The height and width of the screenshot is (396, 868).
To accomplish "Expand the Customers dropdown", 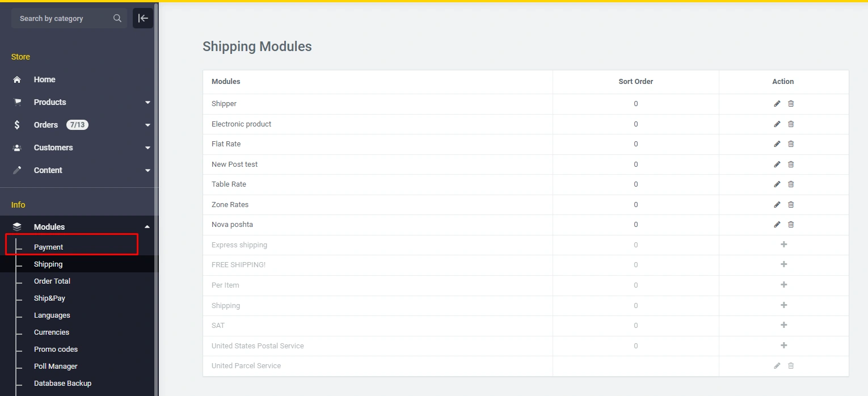I will (x=148, y=148).
